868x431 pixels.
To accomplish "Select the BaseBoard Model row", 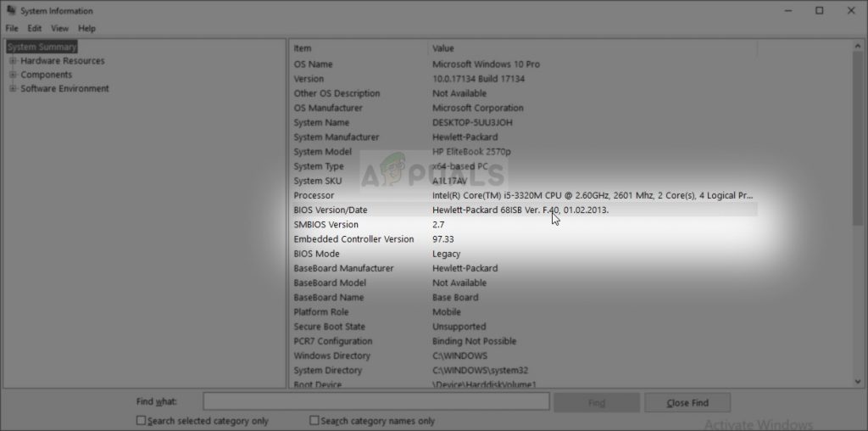I will 523,283.
